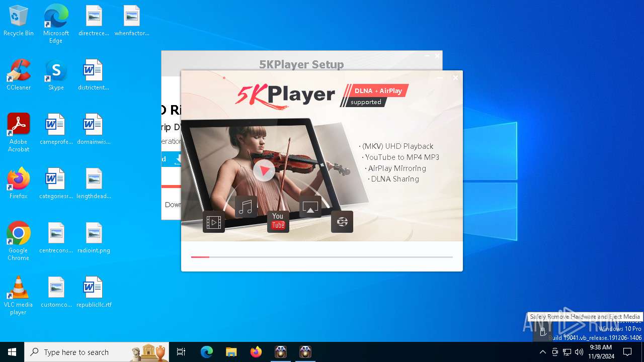Select the radioint.png file on desktop
The height and width of the screenshot is (362, 644).
pyautogui.click(x=94, y=238)
